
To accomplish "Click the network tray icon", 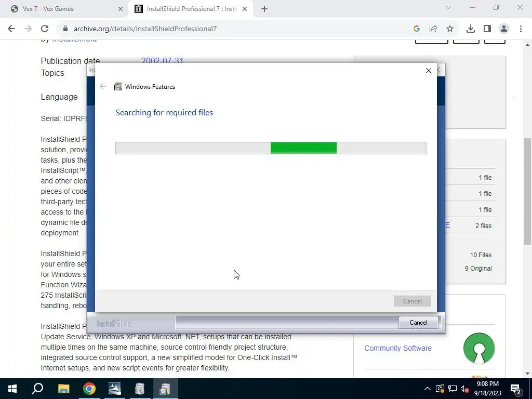I will pos(453,389).
